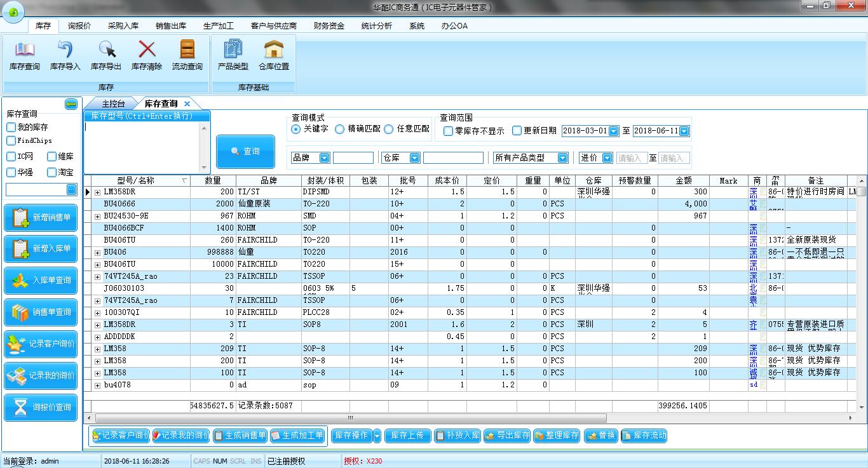The height and width of the screenshot is (468, 868).
Task: Switch to the 主控台 tab
Action: click(113, 104)
